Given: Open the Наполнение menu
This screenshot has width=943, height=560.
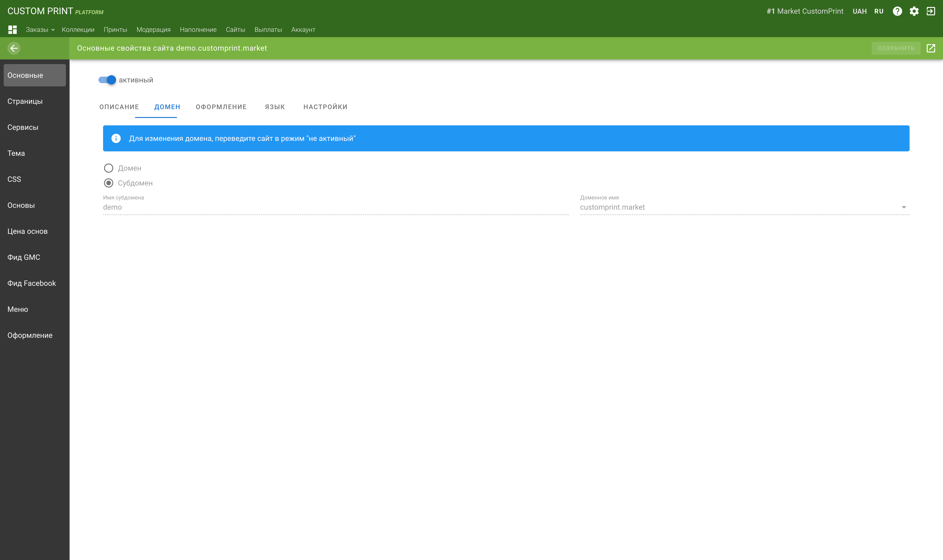Looking at the screenshot, I should click(x=198, y=29).
